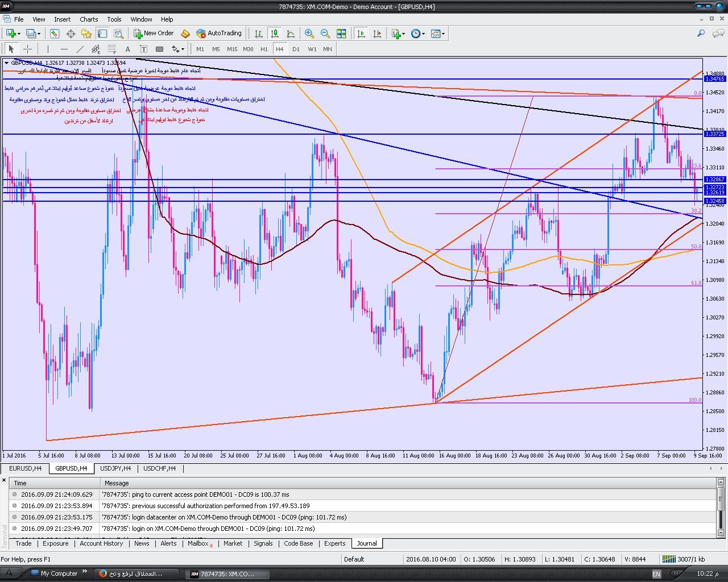Open the Charts menu
The width and height of the screenshot is (728, 582).
click(89, 19)
